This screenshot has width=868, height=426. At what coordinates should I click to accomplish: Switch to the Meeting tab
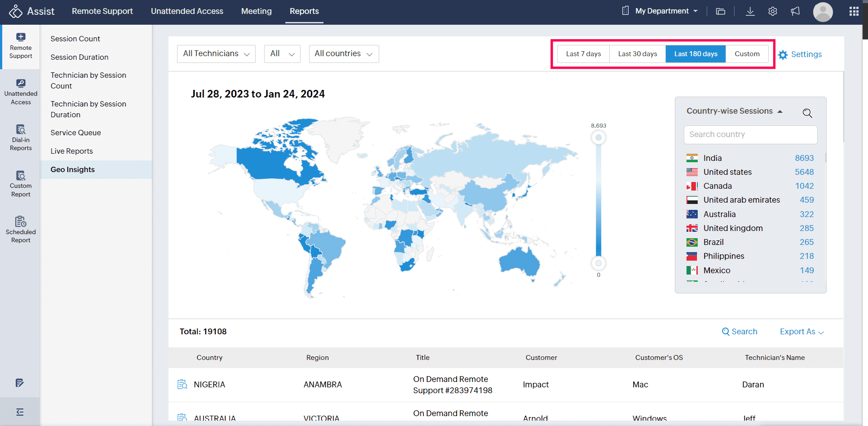pyautogui.click(x=256, y=11)
